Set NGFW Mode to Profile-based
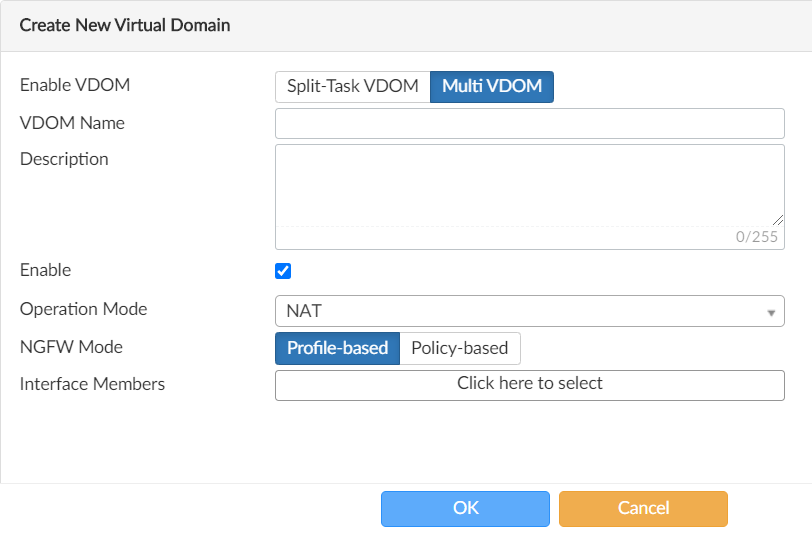Screen dimensions: 812x535 click(337, 348)
